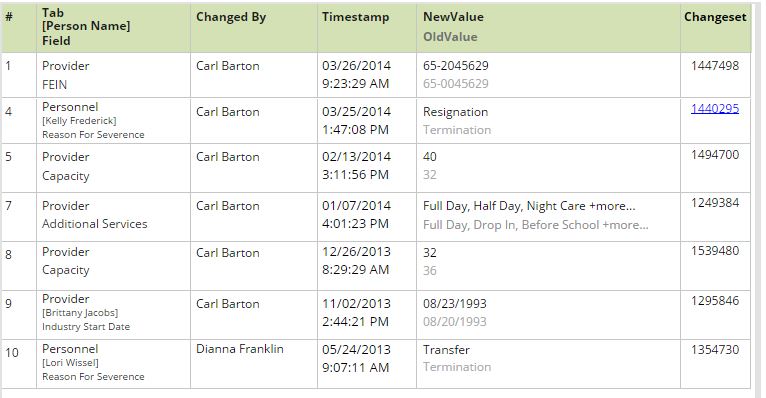766x398 pixels.
Task: Click the # column header
Action: [9, 17]
